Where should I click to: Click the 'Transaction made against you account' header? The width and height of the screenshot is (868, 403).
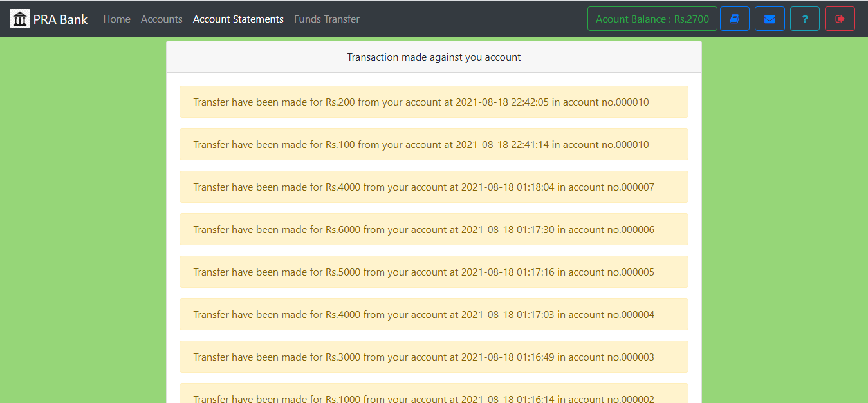point(434,57)
